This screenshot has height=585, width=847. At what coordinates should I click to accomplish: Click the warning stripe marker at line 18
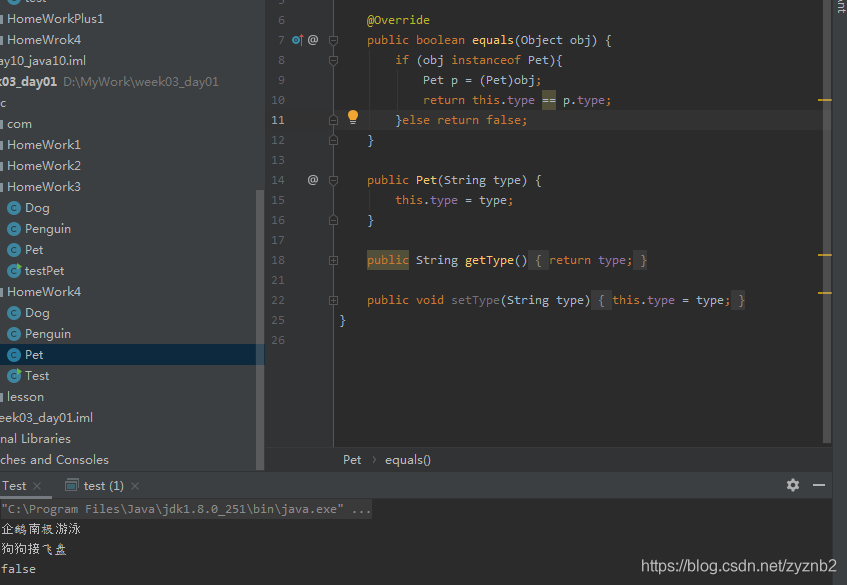click(x=824, y=254)
